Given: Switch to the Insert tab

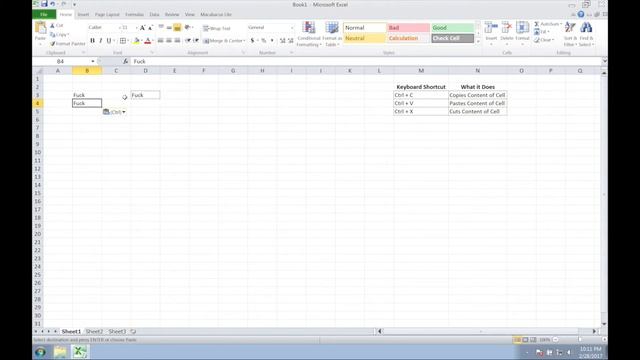Looking at the screenshot, I should tap(83, 14).
